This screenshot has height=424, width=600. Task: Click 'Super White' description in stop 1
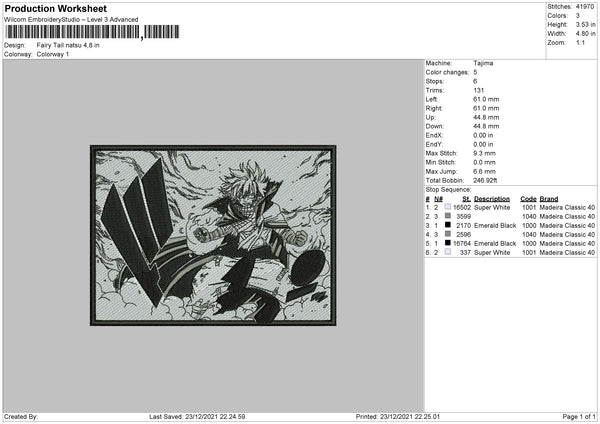pyautogui.click(x=492, y=207)
